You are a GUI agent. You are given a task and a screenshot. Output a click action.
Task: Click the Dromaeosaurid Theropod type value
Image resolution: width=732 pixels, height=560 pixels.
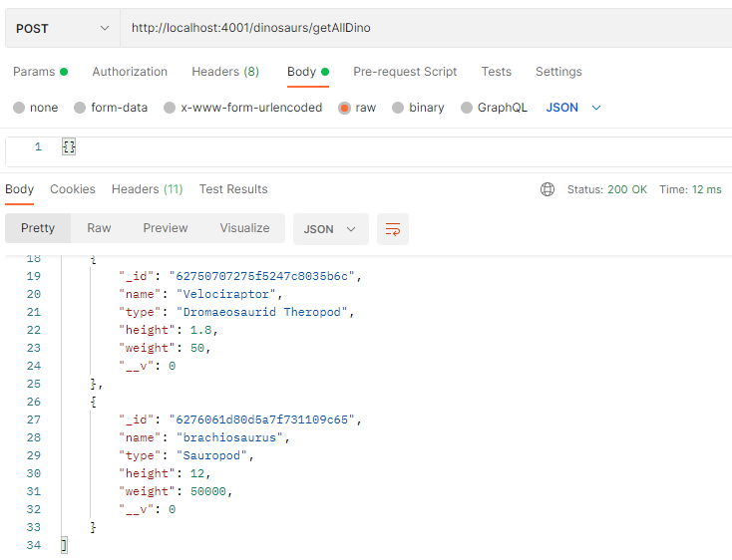click(x=262, y=312)
